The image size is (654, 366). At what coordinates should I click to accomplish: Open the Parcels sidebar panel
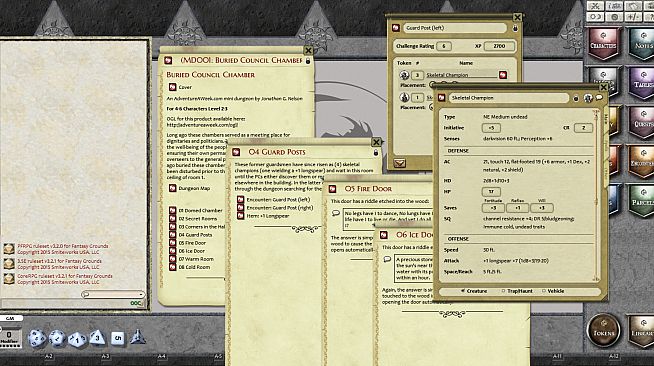point(642,201)
